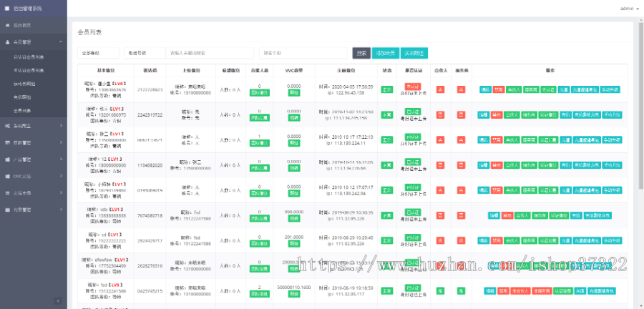Focus the 搜索下级 subordinate search field
The image size is (644, 309).
(x=303, y=53)
